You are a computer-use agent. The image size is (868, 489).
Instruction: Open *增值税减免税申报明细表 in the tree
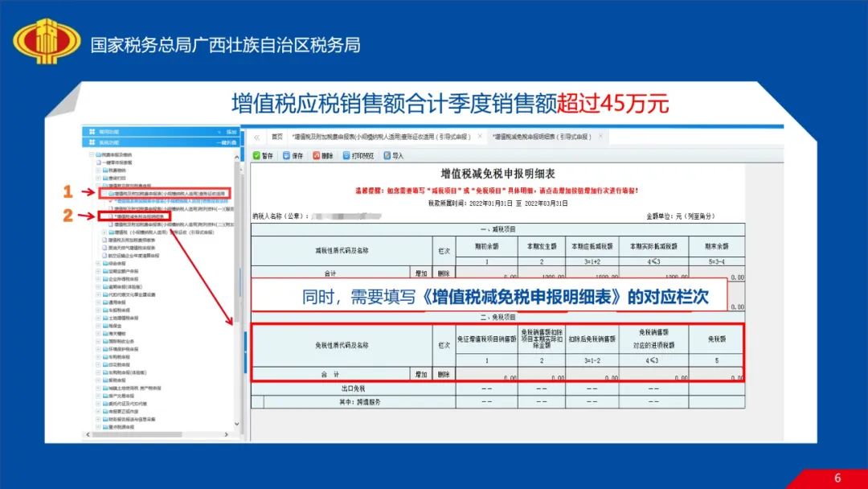tap(138, 216)
